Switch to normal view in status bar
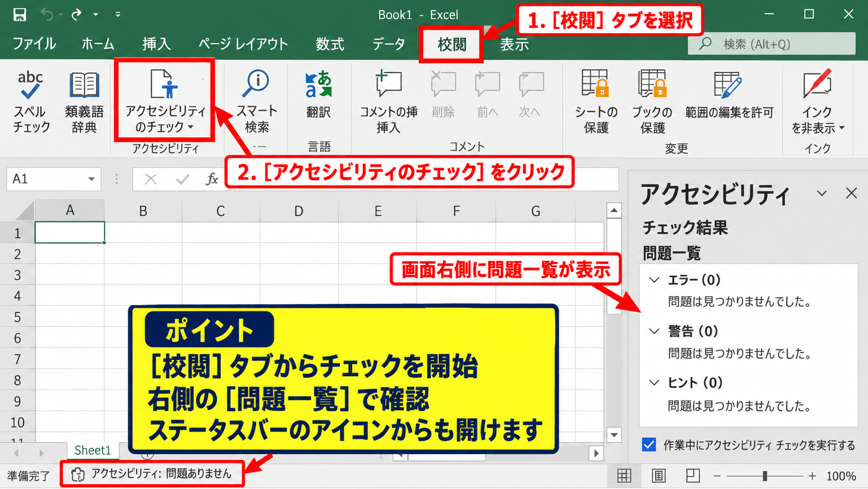868x489 pixels. [624, 475]
